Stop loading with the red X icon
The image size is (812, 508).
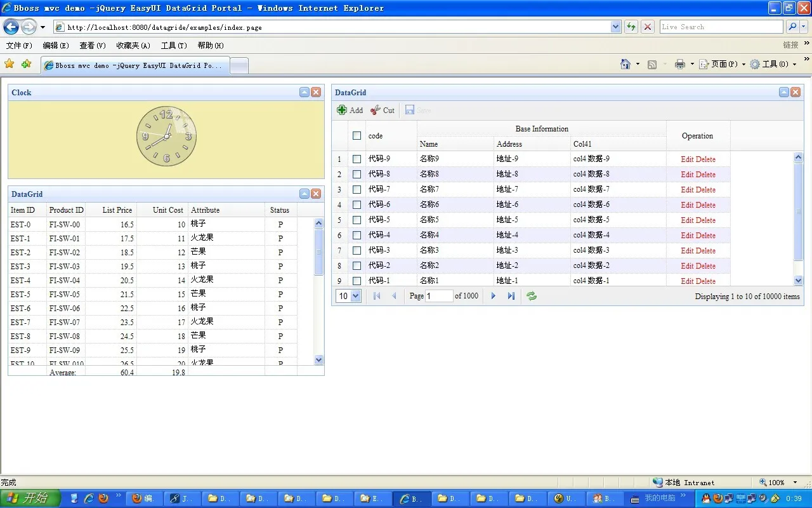pos(648,27)
